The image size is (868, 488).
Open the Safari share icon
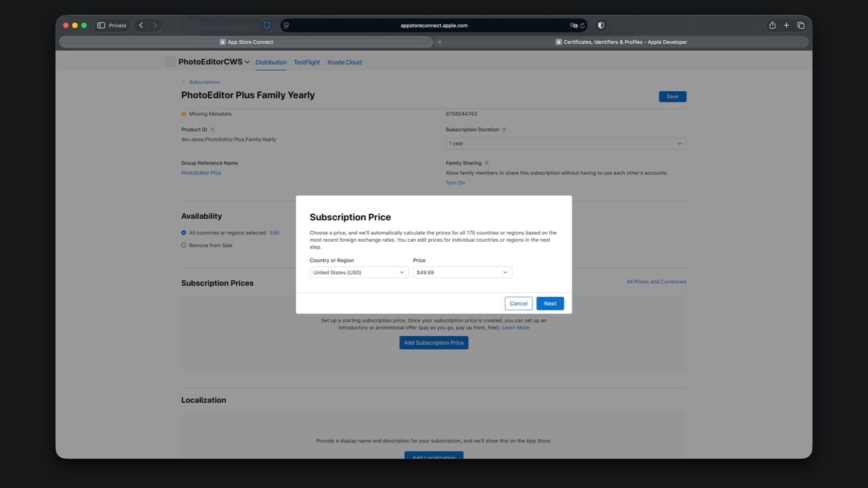point(772,25)
